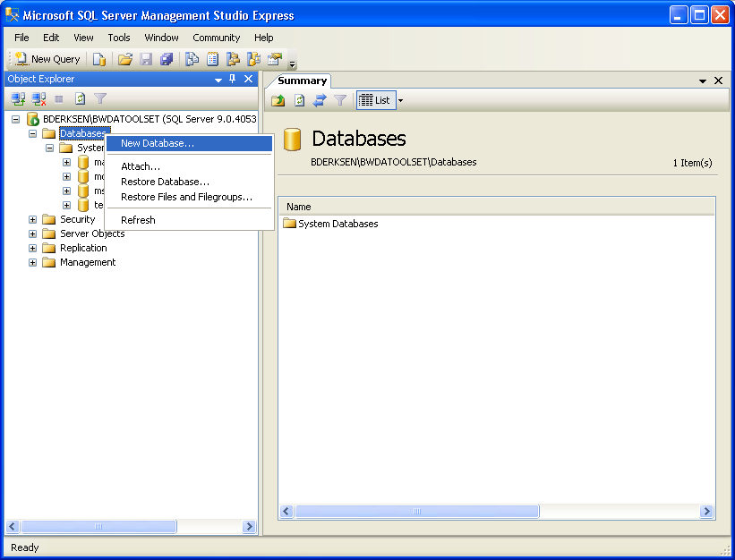This screenshot has width=735, height=560.
Task: Collapse the Databases tree node
Action: (x=33, y=133)
